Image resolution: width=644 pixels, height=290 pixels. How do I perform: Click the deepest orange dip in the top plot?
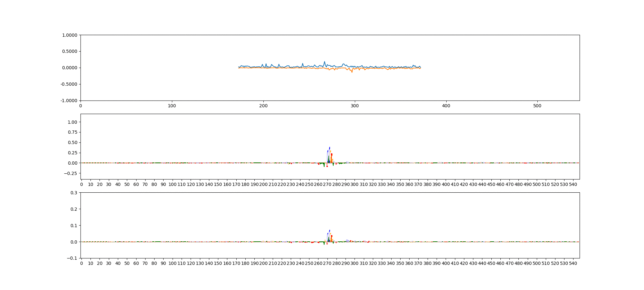(x=352, y=72)
